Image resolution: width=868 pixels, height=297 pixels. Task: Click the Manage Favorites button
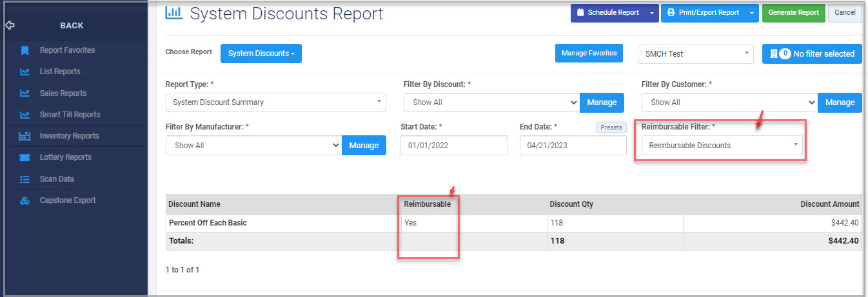588,53
